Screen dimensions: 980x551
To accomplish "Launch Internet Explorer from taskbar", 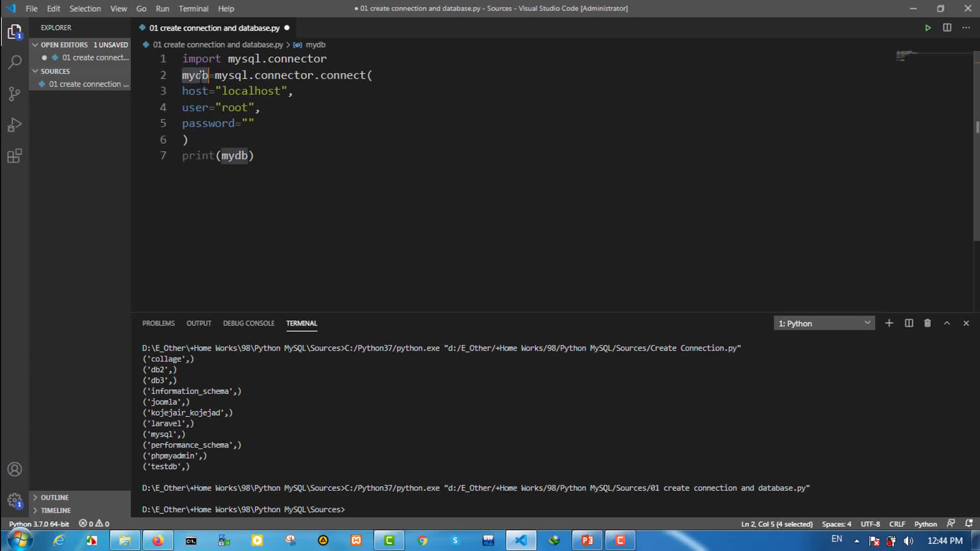I will 59,540.
